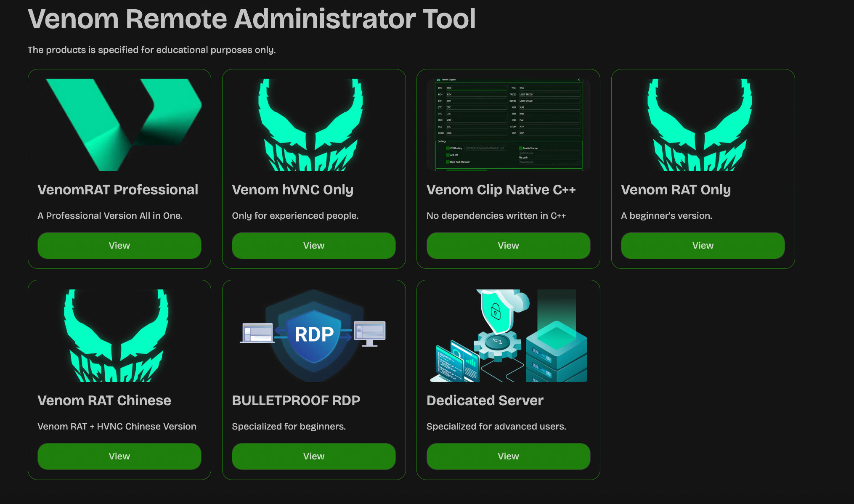
Task: Select the BULLETPROOF RDP title text
Action: (x=296, y=401)
